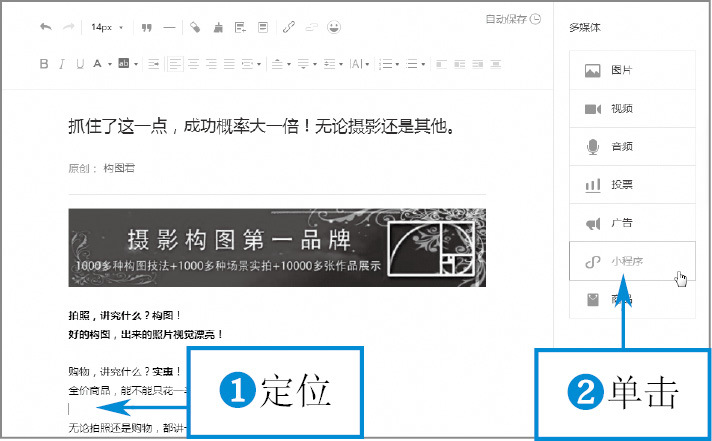Click the line starting 无论拍照还是购物

pyautogui.click(x=127, y=427)
